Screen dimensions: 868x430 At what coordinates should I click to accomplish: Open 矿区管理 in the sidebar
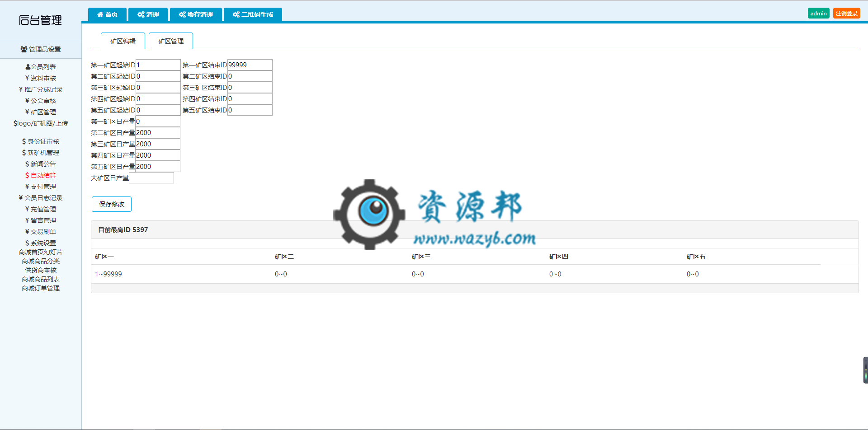(x=41, y=112)
